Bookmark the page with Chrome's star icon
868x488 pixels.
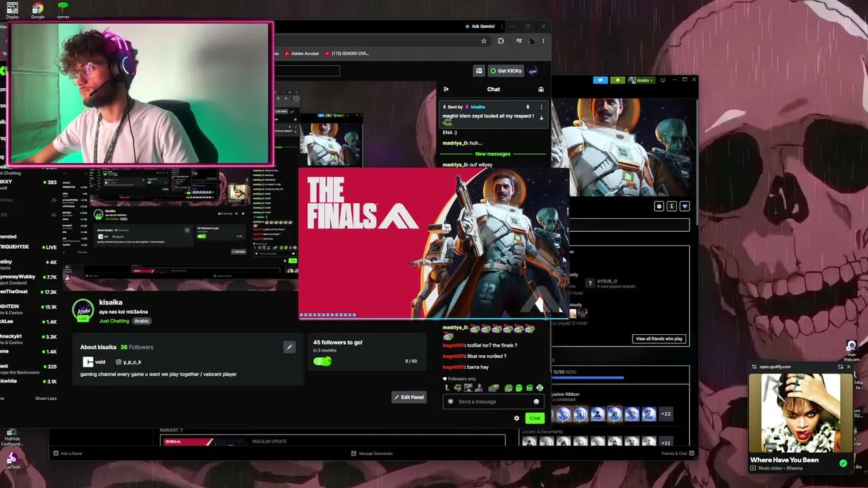coord(484,41)
